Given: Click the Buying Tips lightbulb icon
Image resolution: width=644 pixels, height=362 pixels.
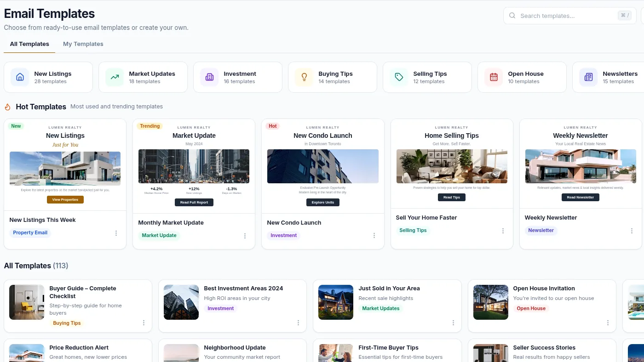Looking at the screenshot, I should [x=304, y=77].
